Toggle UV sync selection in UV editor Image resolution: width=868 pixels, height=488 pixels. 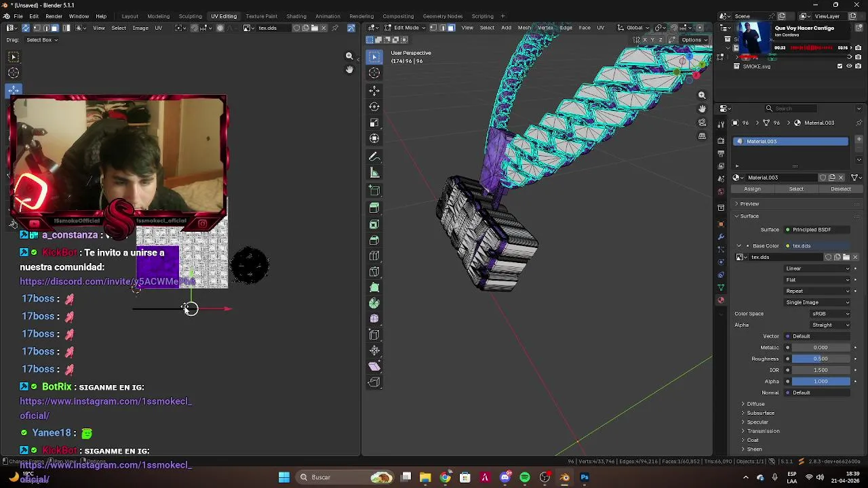click(x=25, y=28)
